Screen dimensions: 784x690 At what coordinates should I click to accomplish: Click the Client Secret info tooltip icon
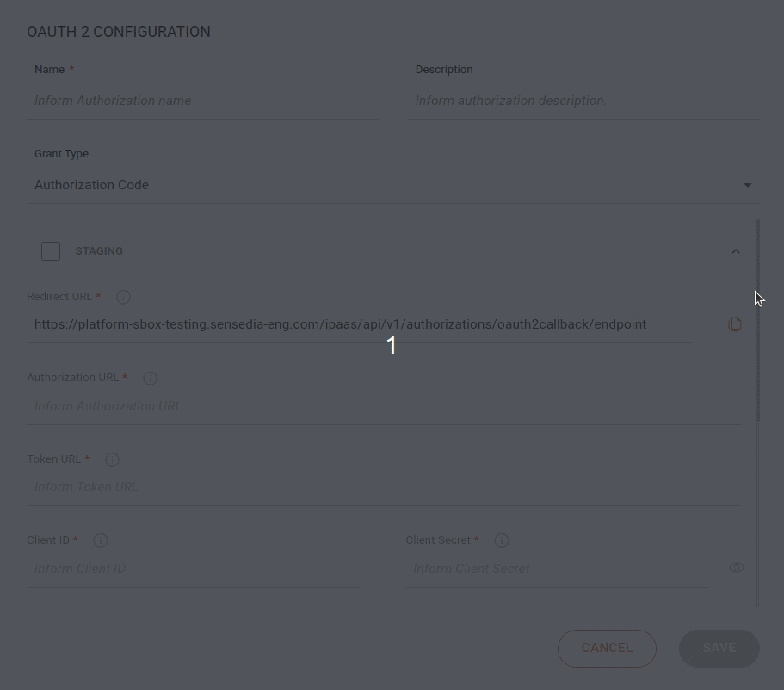(502, 540)
